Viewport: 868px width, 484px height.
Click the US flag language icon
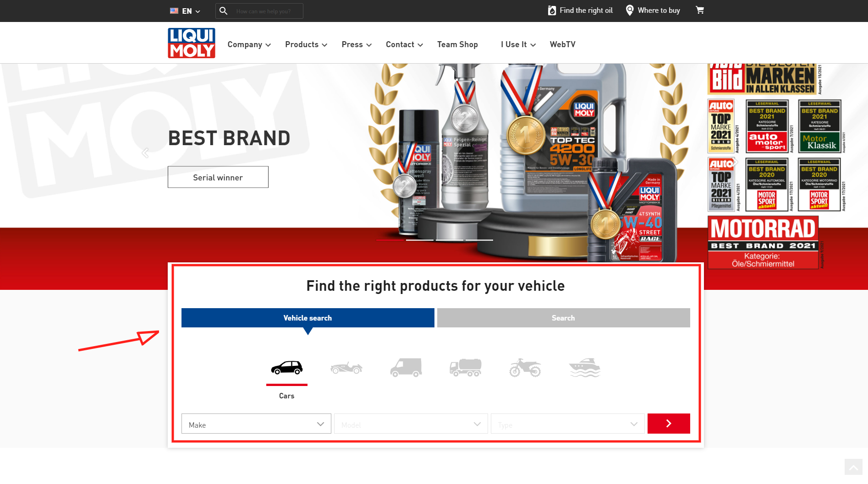pyautogui.click(x=174, y=11)
